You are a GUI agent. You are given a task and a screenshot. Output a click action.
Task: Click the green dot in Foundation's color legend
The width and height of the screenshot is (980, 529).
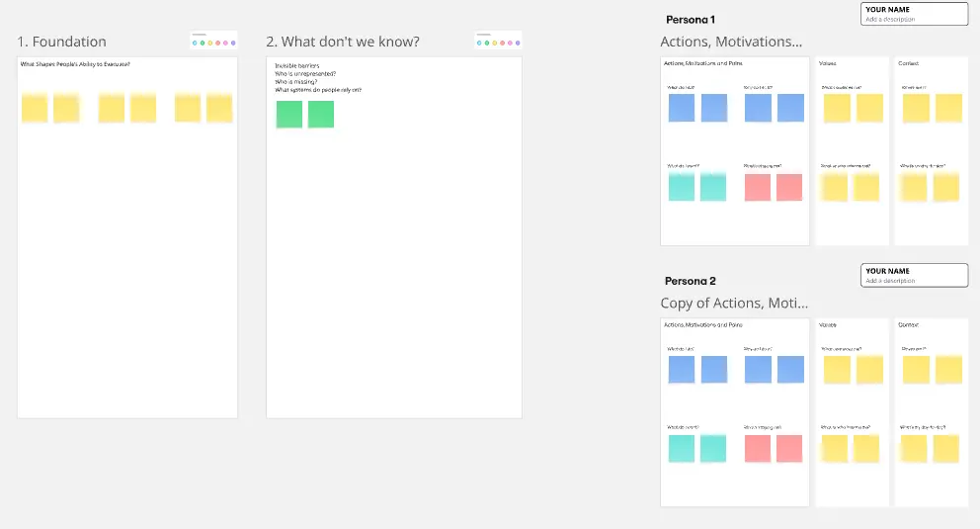pyautogui.click(x=203, y=44)
